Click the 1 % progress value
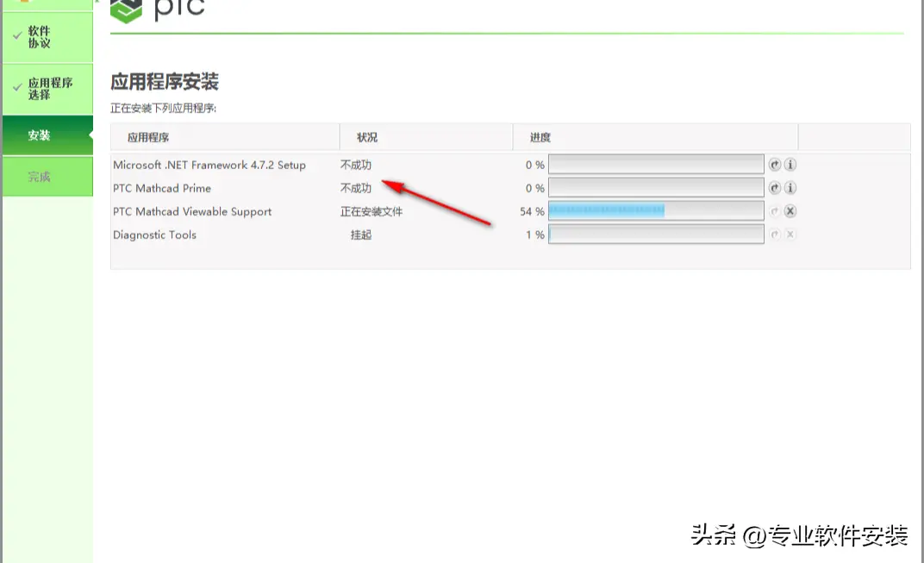Viewport: 924px width, 563px height. point(535,235)
